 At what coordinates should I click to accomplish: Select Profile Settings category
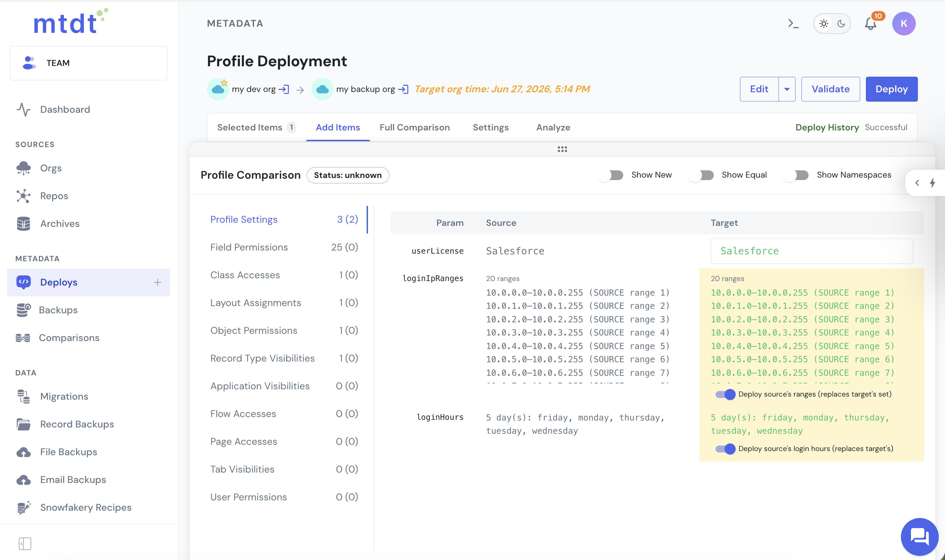pos(284,220)
